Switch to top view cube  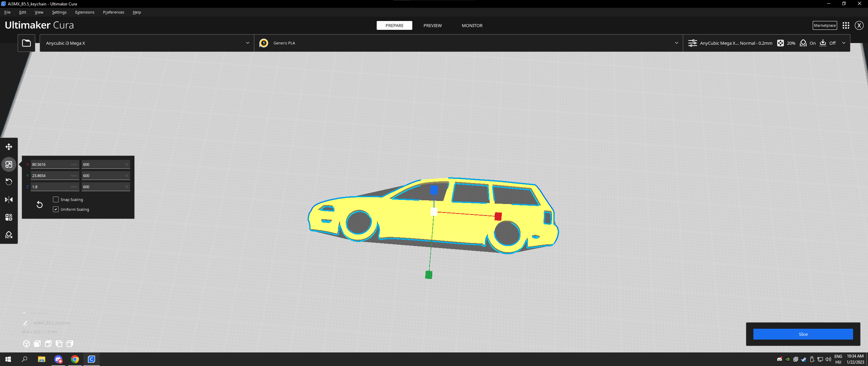[x=48, y=344]
